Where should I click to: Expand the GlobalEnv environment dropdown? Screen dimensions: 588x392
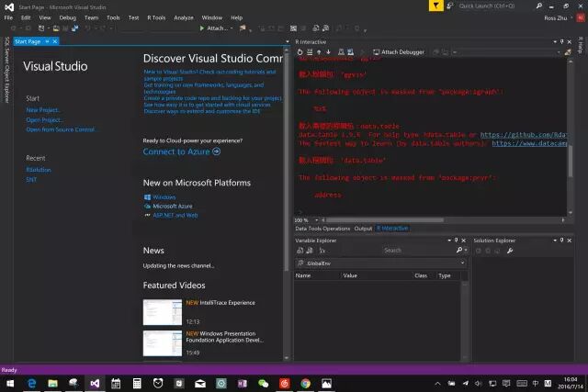(x=462, y=263)
